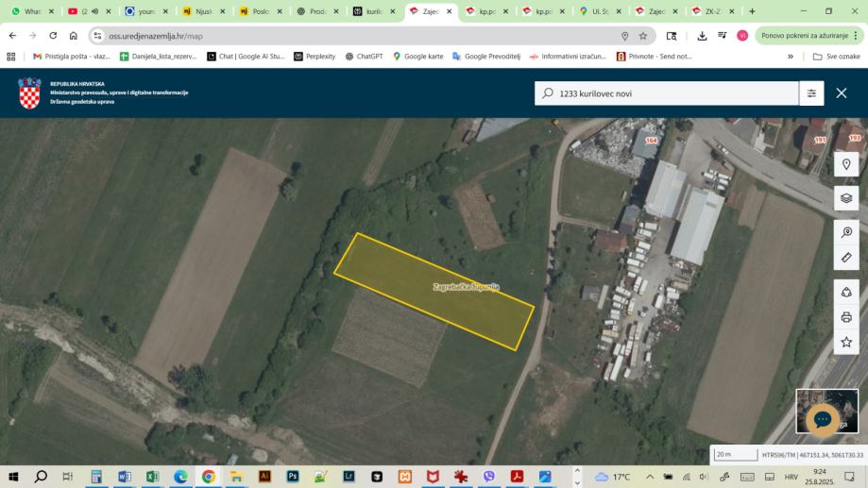
Task: Click the recycle-style triangle map tool
Action: tap(846, 292)
